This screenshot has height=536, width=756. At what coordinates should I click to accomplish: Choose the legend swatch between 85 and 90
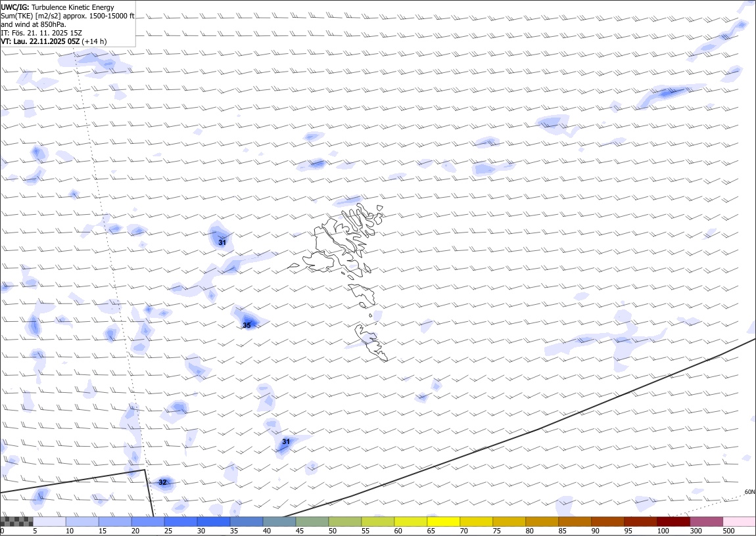click(x=575, y=522)
